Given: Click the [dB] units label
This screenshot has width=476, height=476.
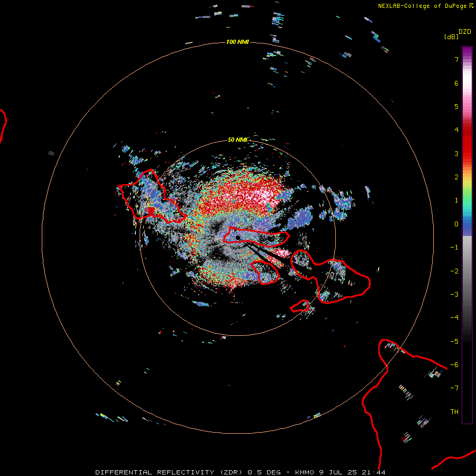Looking at the screenshot, I should pyautogui.click(x=451, y=36).
